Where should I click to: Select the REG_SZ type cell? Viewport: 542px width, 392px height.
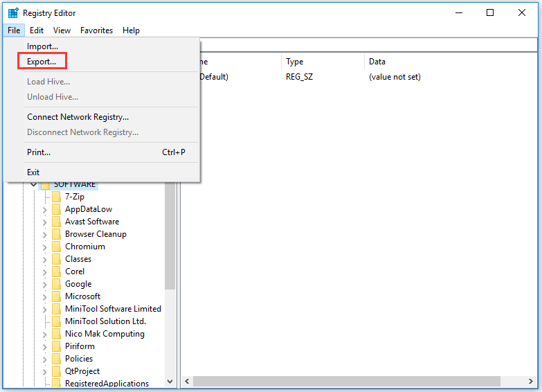point(299,77)
